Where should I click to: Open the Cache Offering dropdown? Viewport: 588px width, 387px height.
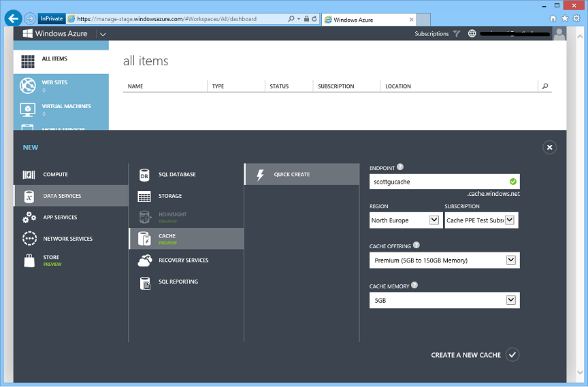click(x=444, y=260)
